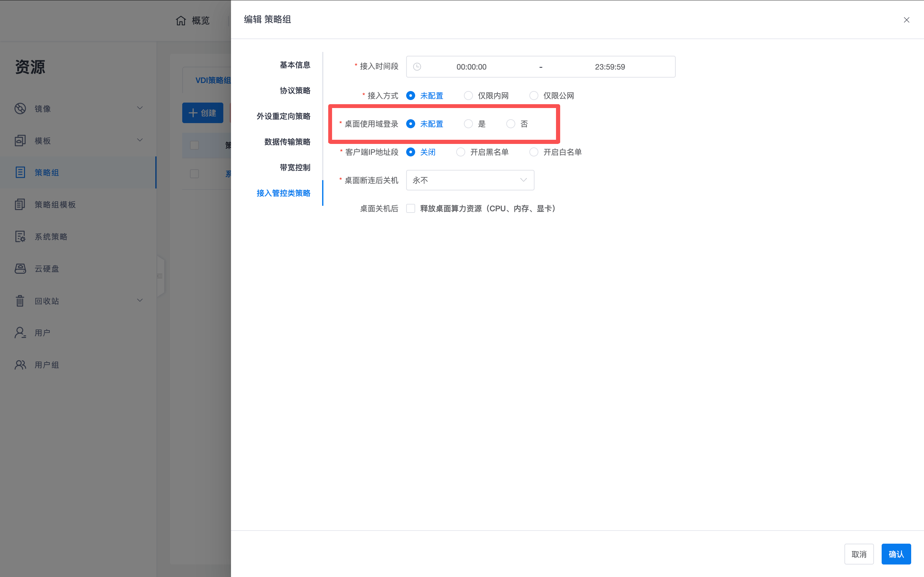The width and height of the screenshot is (924, 577).
Task: Click the clock icon in 接入时间段
Action: point(416,66)
